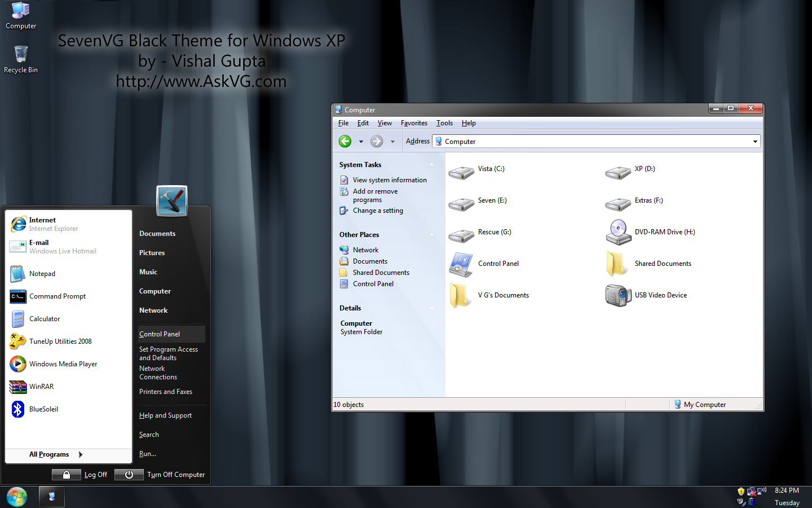Click Add or remove programs link
This screenshot has width=812, height=508.
point(375,195)
